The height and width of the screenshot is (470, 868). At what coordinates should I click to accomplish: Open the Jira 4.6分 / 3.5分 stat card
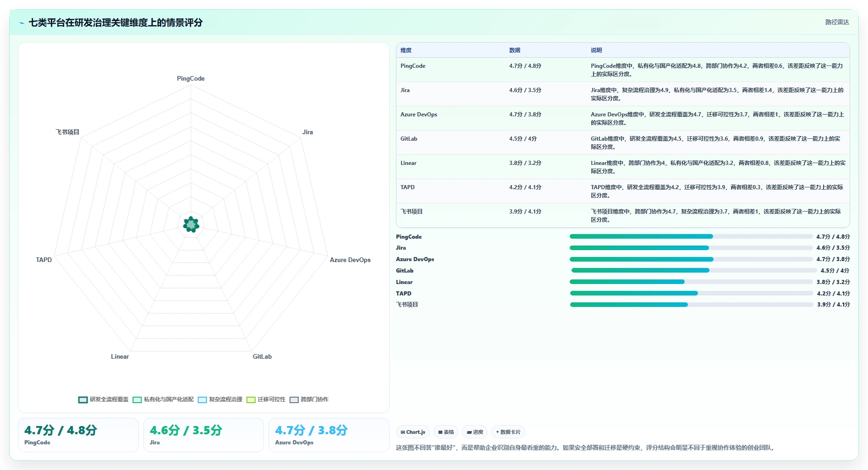pyautogui.click(x=203, y=435)
